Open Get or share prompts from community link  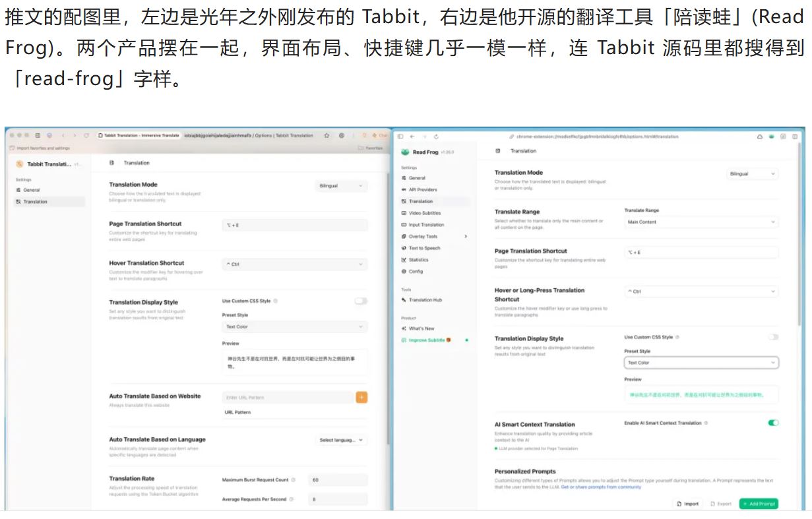[x=601, y=487]
